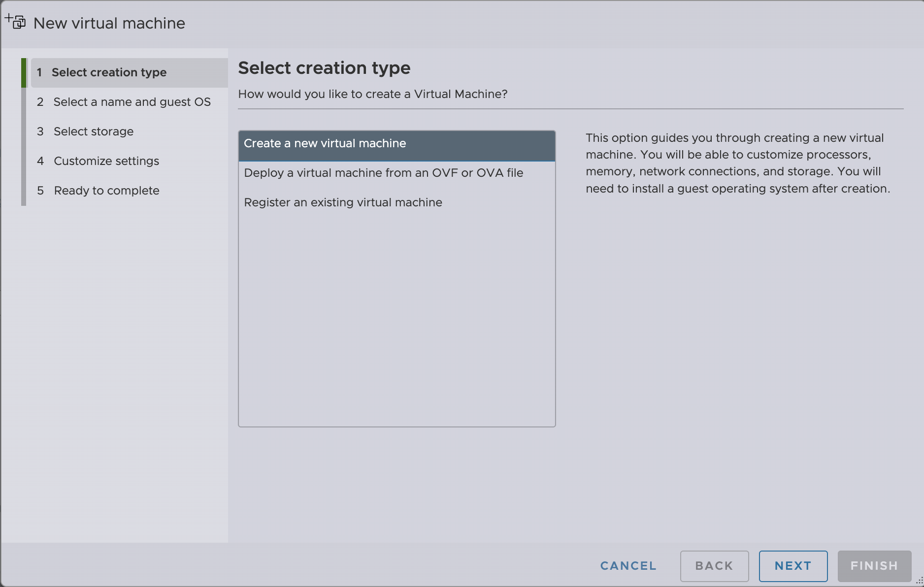Viewport: 924px width, 587px height.
Task: Click the Cancel button
Action: (627, 566)
